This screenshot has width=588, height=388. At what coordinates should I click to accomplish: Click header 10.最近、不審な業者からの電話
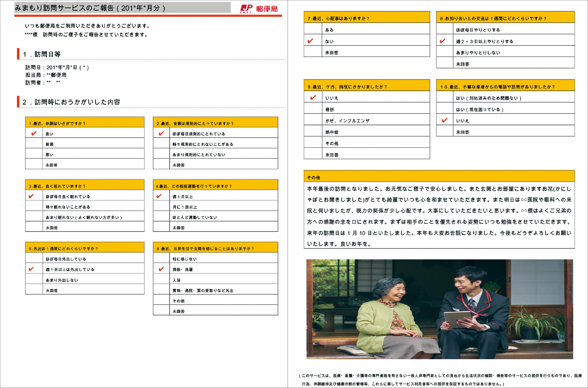pos(505,85)
